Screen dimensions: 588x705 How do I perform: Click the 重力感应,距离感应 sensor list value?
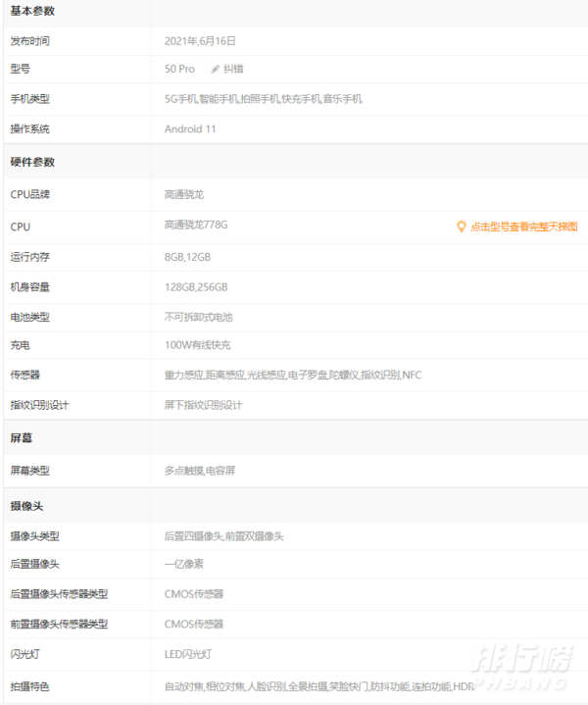point(293,375)
